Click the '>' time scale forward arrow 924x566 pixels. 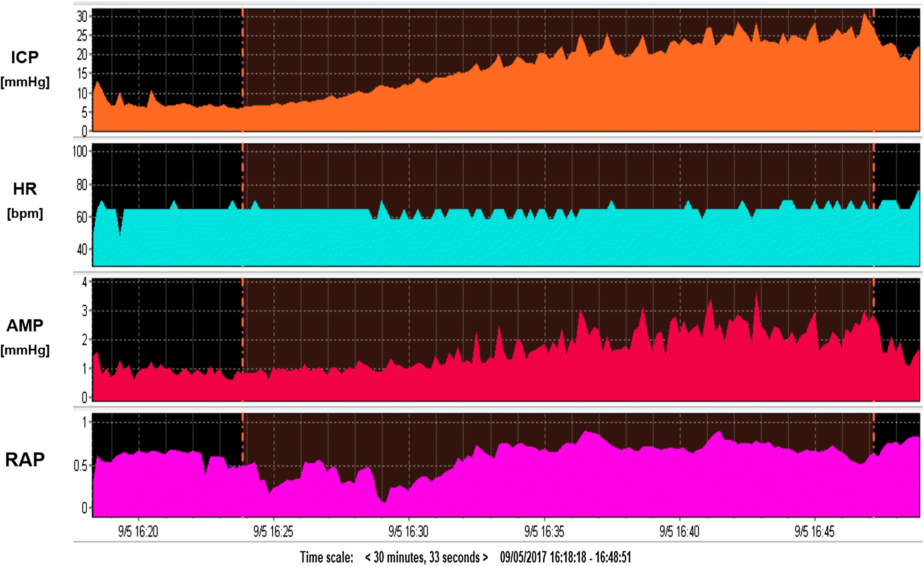(485, 558)
